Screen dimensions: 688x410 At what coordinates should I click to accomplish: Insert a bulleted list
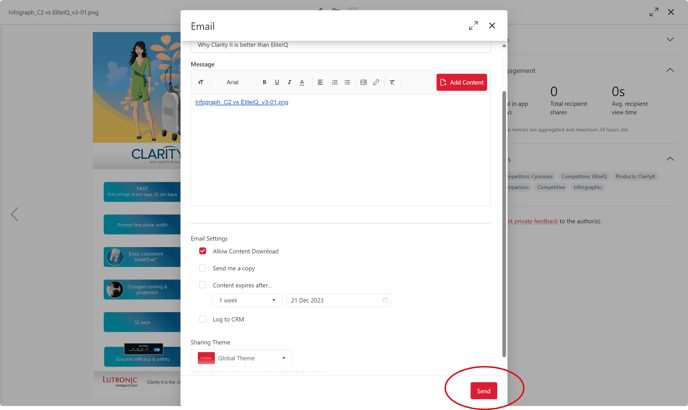(334, 82)
